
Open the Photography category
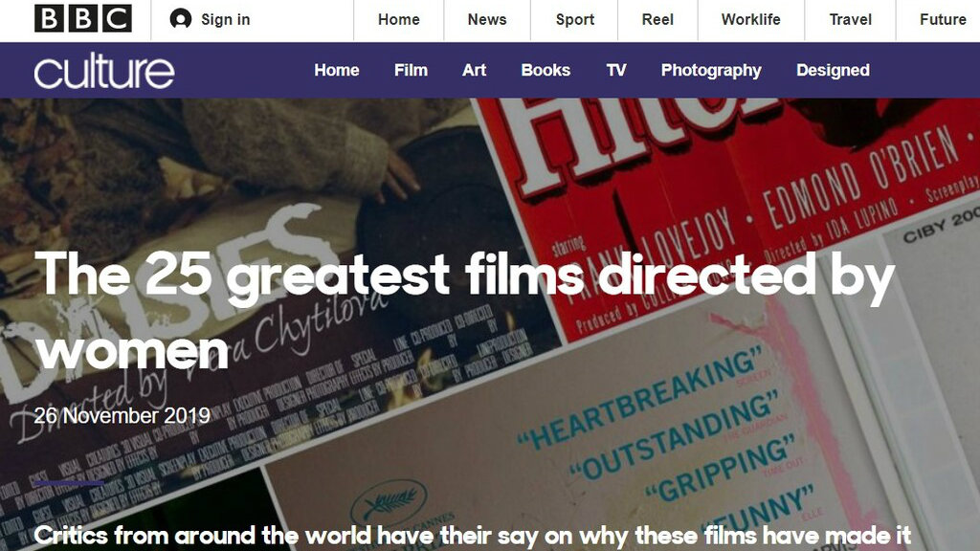pos(711,71)
